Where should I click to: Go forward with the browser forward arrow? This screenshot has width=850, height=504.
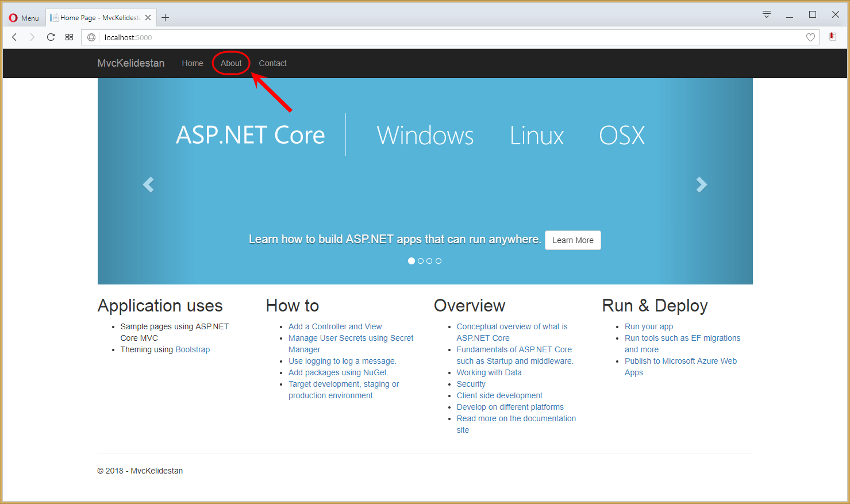point(32,37)
